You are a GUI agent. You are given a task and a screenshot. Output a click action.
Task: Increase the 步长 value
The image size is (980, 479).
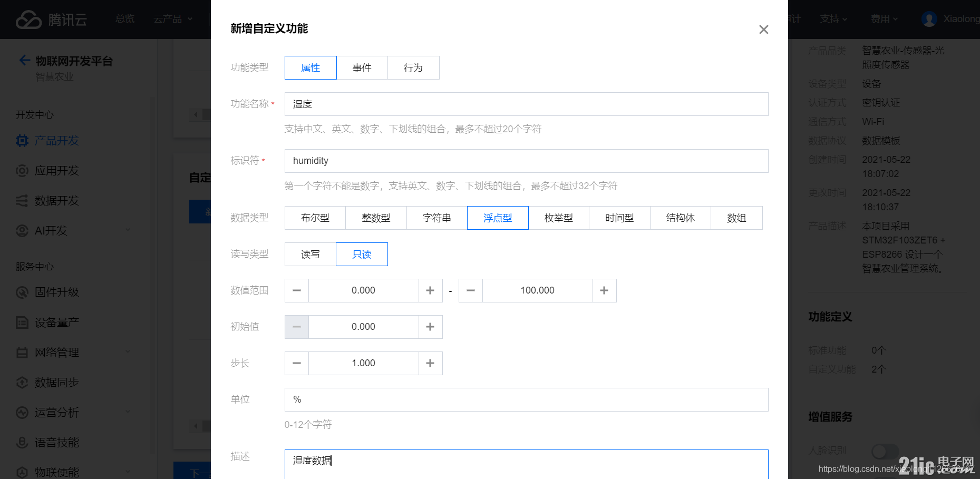430,364
